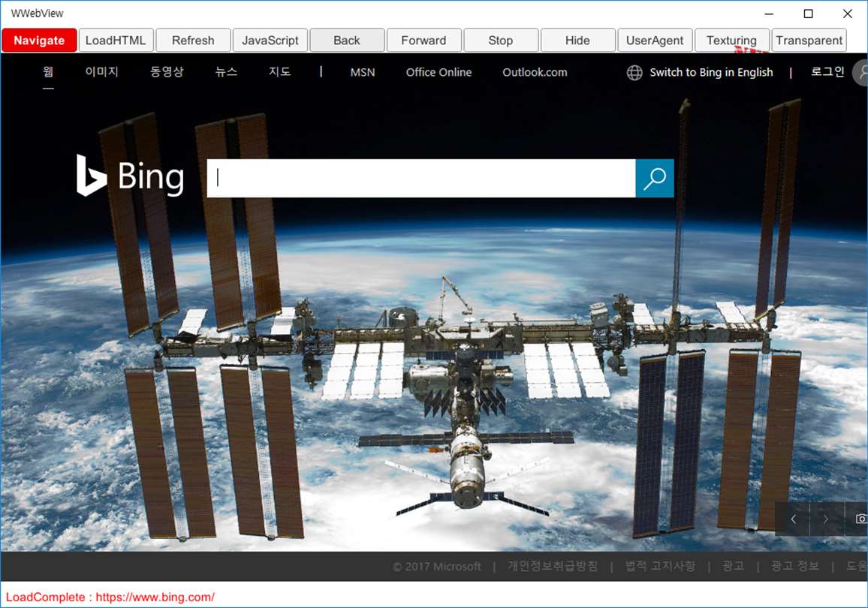This screenshot has height=608, width=868.
Task: Click Switch to Bing in English
Action: click(711, 73)
